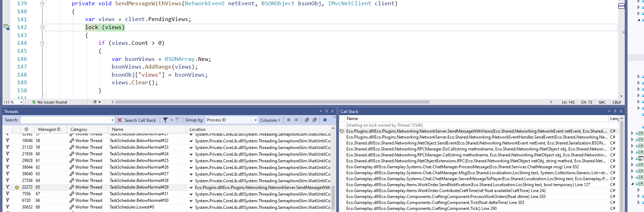Click the Threads list vertical scrollbar thumb
The height and width of the screenshot is (212, 644).
[333, 198]
